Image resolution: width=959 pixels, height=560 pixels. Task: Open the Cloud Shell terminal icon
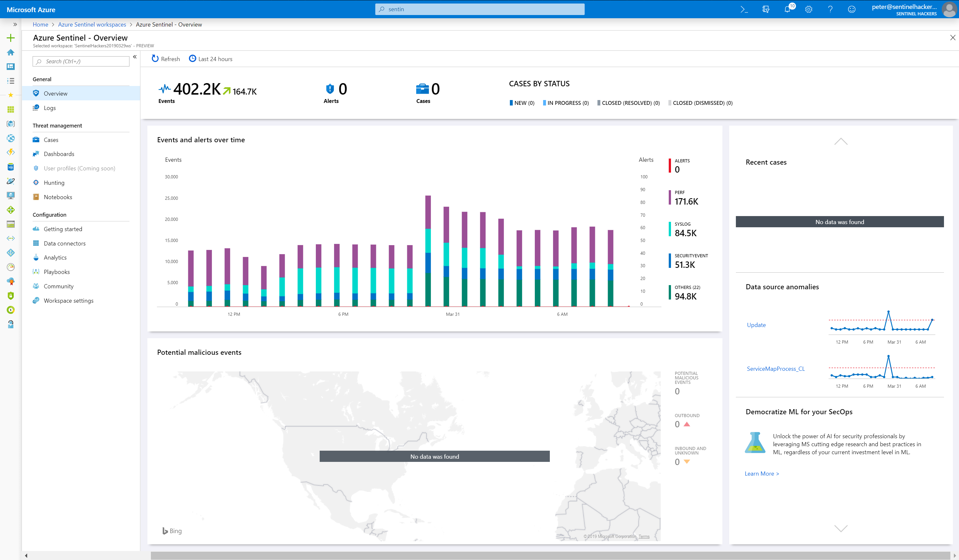point(745,9)
